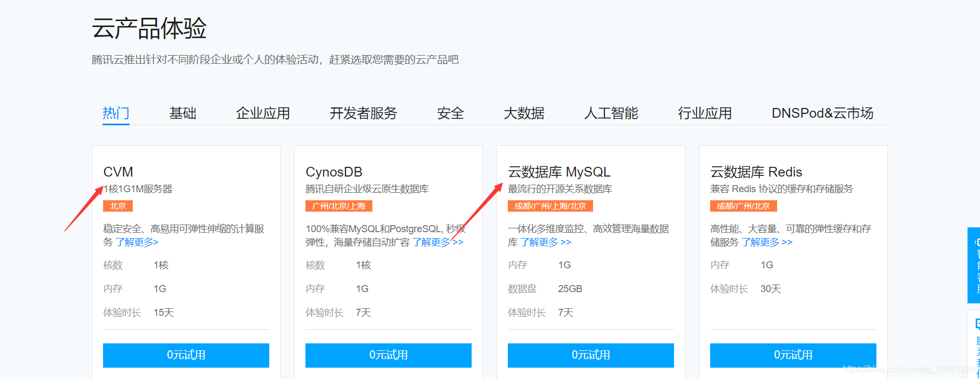
Task: Click the 30天 trial duration value
Action: point(771,289)
